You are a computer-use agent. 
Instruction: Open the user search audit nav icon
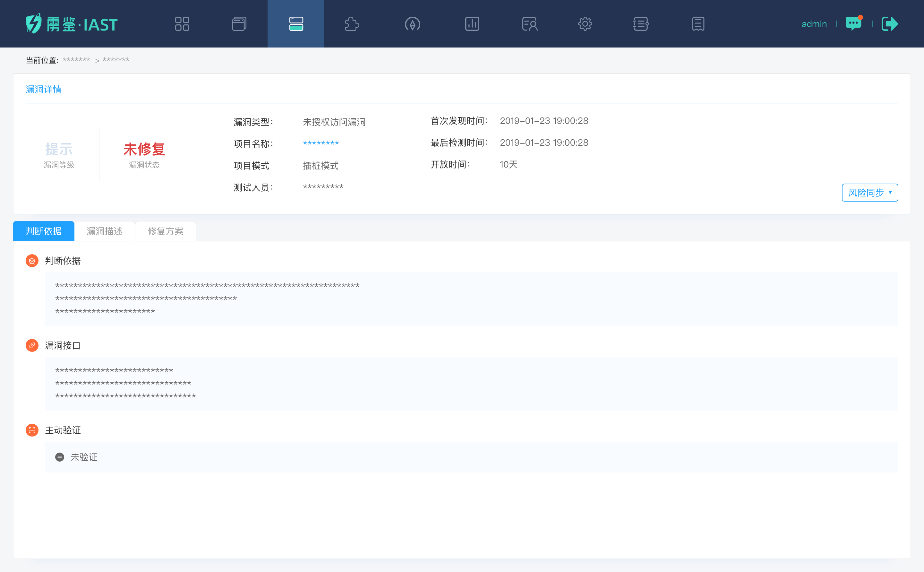pyautogui.click(x=530, y=24)
